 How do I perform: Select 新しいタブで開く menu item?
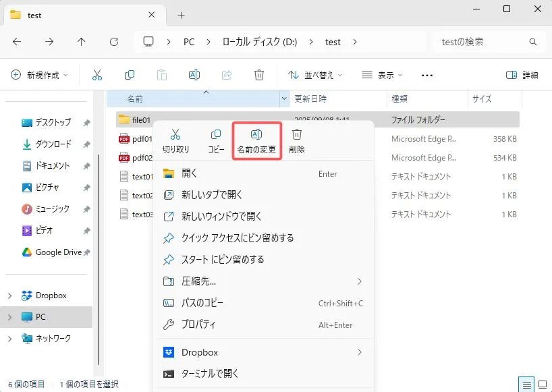pos(212,195)
